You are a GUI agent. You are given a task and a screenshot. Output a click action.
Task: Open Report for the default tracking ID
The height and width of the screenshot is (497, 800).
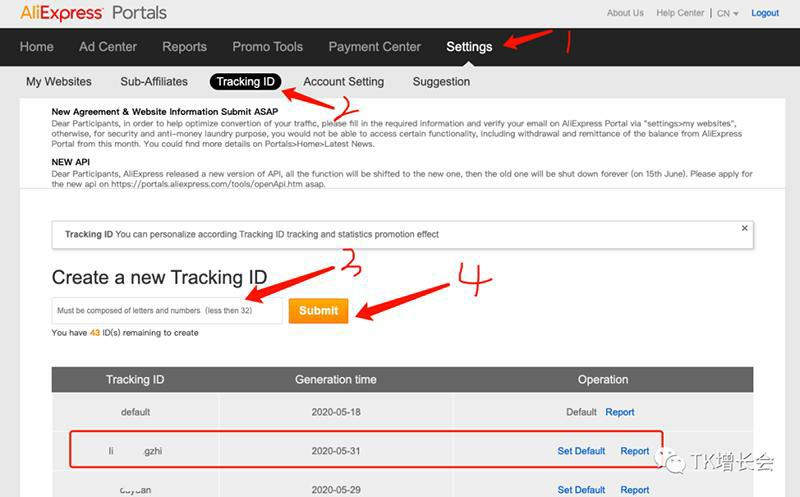coord(619,412)
